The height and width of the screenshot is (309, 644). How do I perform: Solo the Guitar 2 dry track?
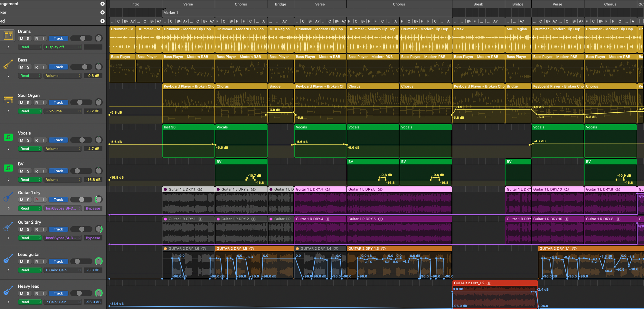pos(28,229)
